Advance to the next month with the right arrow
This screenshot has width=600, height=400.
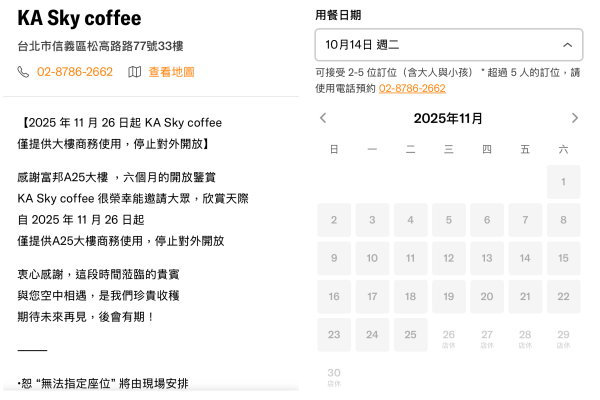coord(574,118)
